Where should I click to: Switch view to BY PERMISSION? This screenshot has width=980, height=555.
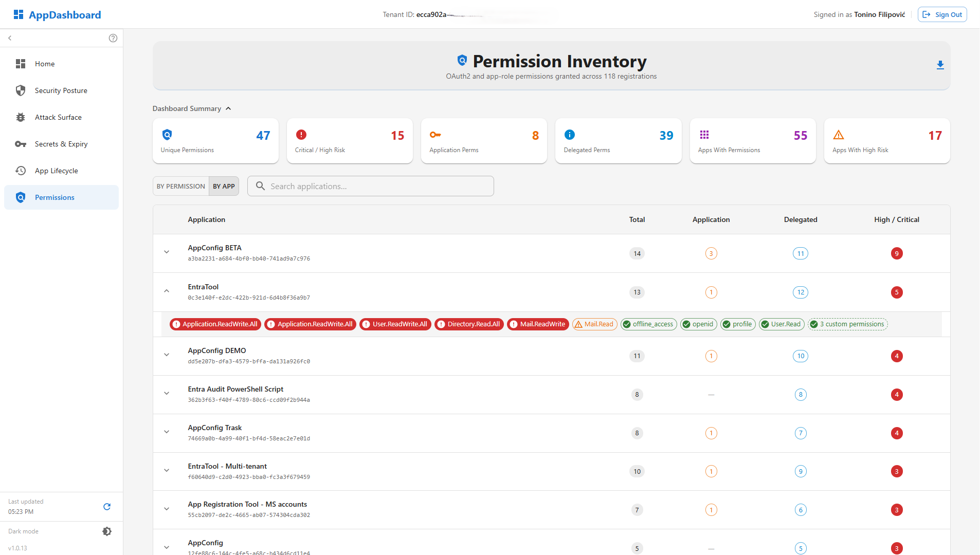[180, 186]
